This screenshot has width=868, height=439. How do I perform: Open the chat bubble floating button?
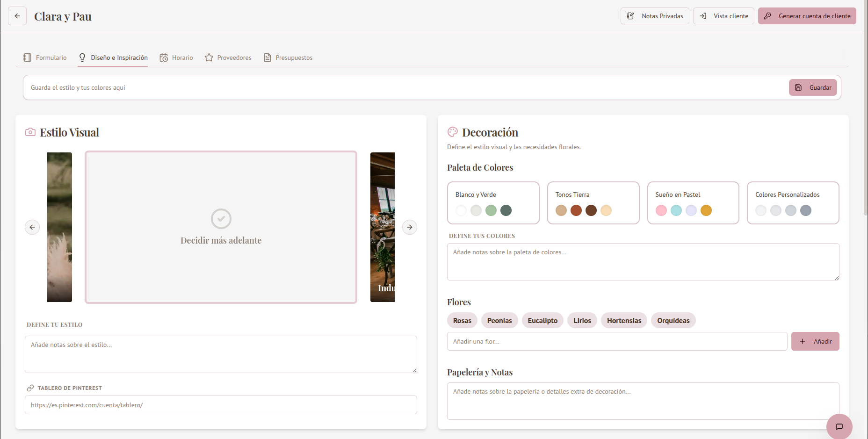(839, 426)
